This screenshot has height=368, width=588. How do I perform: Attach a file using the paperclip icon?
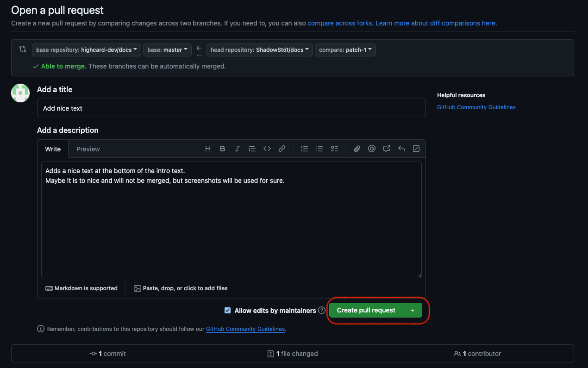point(357,148)
